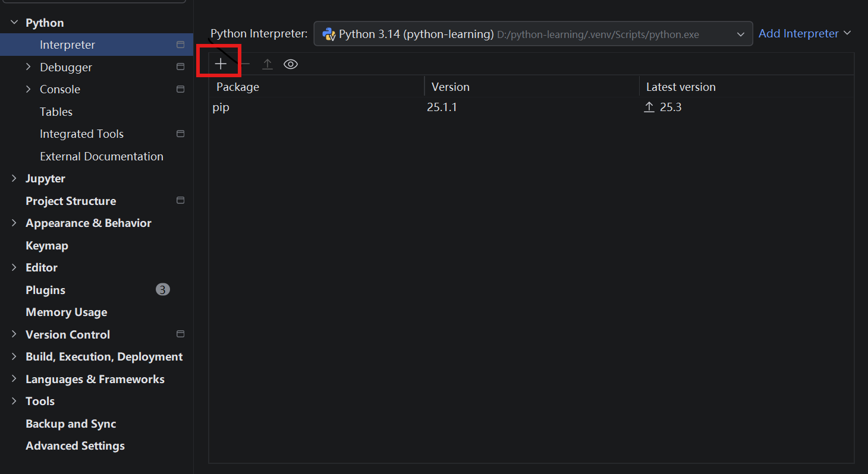This screenshot has width=868, height=474.
Task: Click the project-level icon beside Integrated Tools
Action: [180, 134]
